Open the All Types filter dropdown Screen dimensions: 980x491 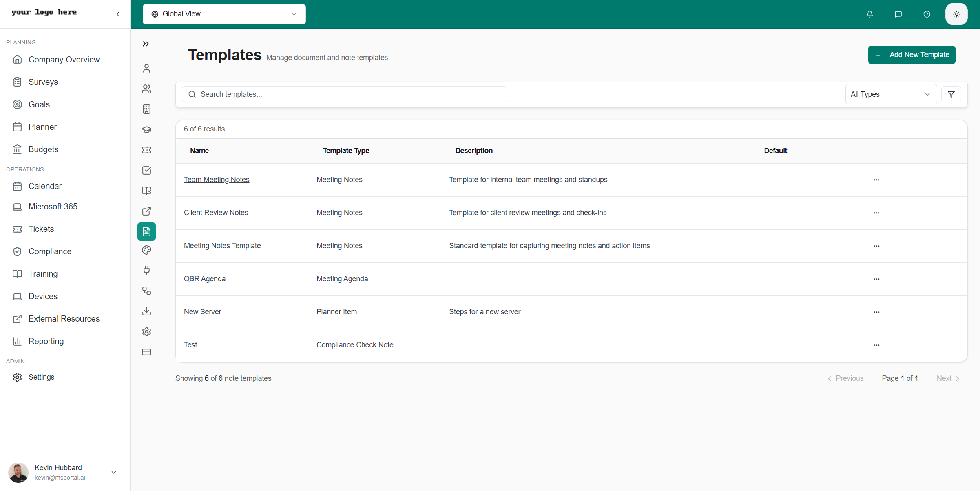tap(890, 94)
